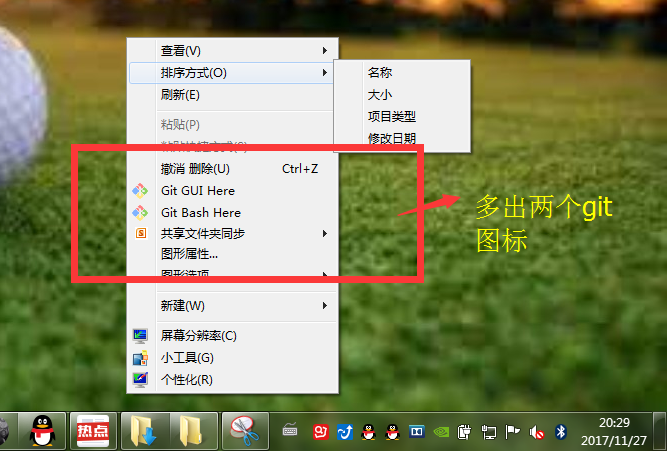The width and height of the screenshot is (667, 451).
Task: Open the 热点 news app in the taskbar
Action: [x=93, y=431]
